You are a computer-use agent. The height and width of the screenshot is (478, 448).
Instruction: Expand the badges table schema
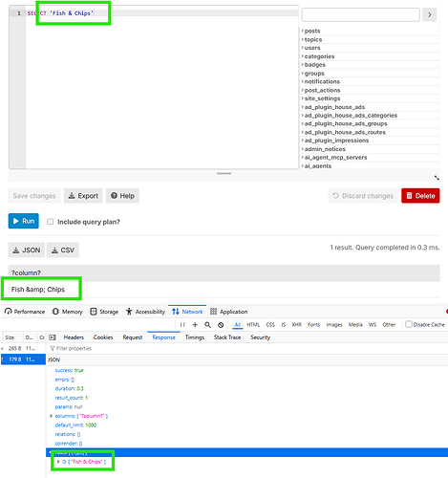tap(314, 65)
